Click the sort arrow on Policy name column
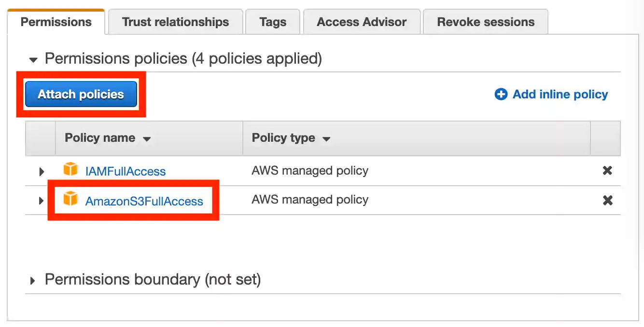 (x=147, y=138)
